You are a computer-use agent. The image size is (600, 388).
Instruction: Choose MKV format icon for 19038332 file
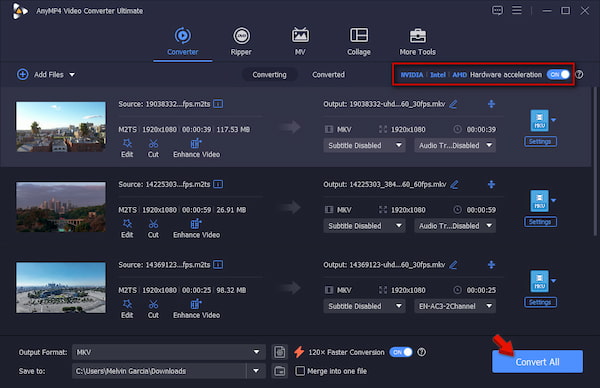click(x=539, y=120)
